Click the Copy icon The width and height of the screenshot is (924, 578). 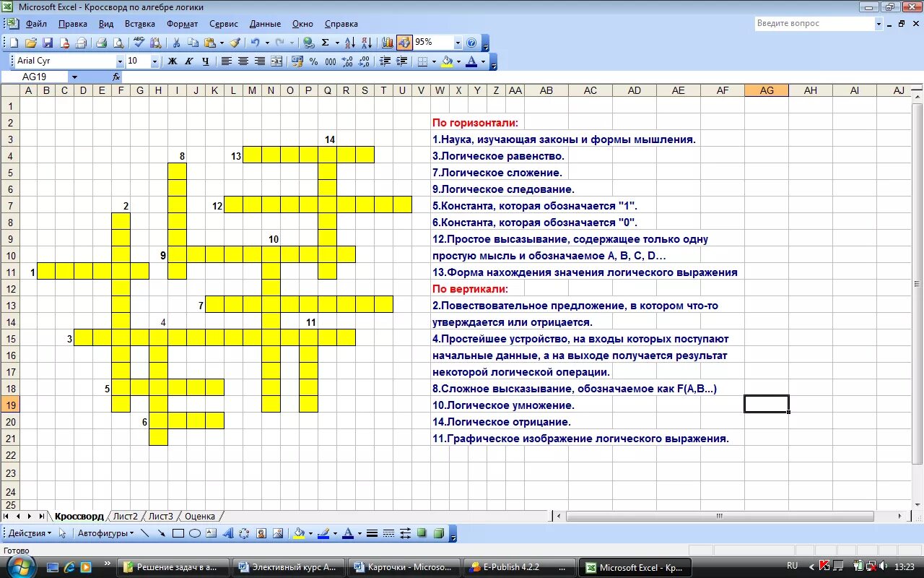[x=193, y=43]
